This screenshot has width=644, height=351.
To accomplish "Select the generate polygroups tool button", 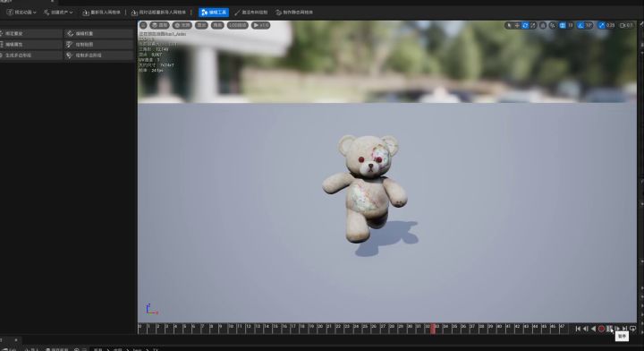I will (x=30, y=56).
